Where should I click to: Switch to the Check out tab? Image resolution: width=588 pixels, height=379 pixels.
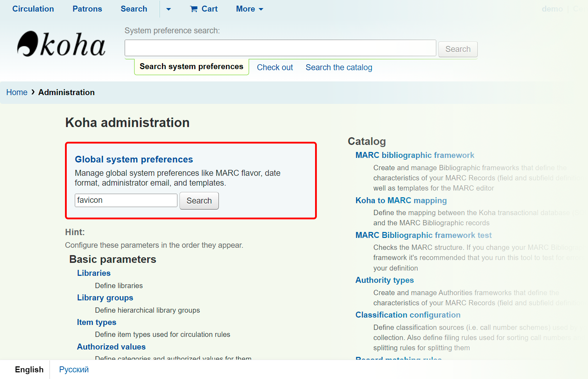[x=275, y=67]
